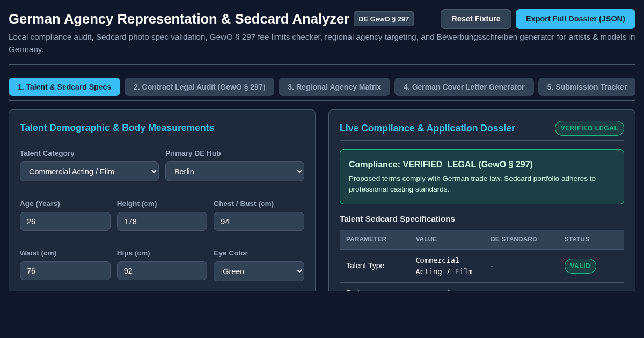Image resolution: width=644 pixels, height=338 pixels.
Task: Click the VALID badge in Talent Type row
Action: click(580, 266)
